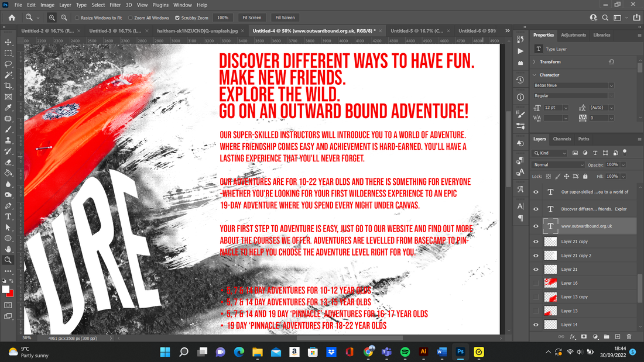Click the 100% zoom button
Viewport: 644px width, 362px height.
(x=222, y=18)
